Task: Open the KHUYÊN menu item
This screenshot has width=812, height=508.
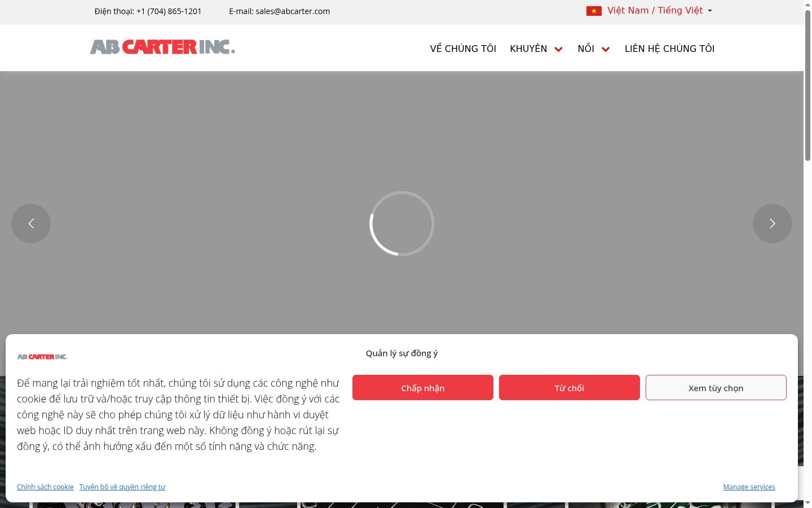Action: point(528,49)
